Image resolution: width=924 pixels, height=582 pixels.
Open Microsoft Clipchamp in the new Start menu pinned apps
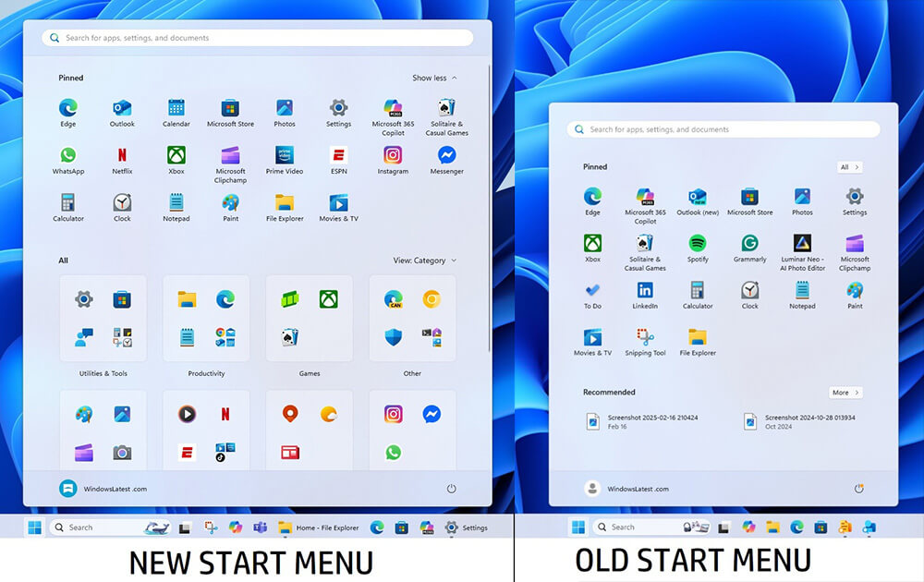tap(230, 164)
